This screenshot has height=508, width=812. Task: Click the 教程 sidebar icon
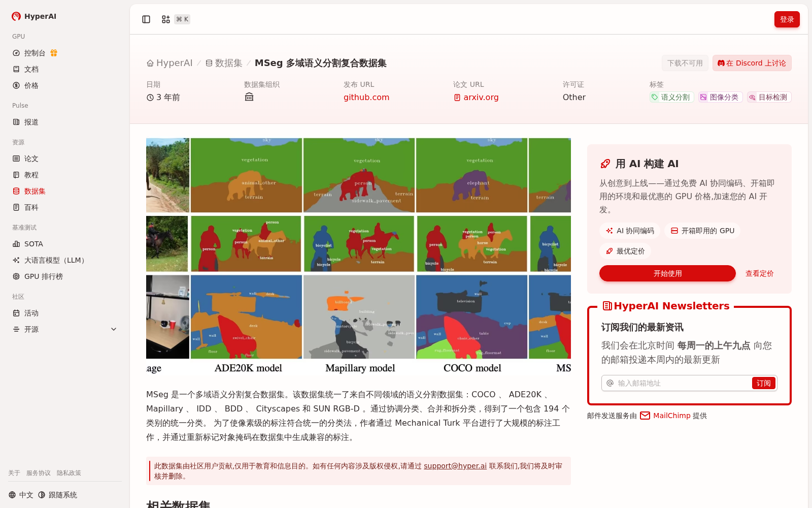coord(16,175)
